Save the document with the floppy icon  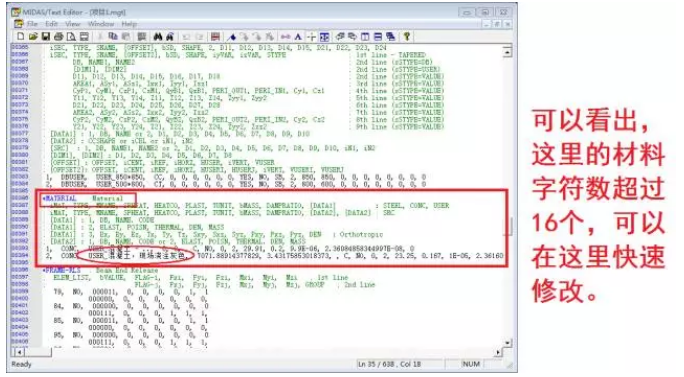click(45, 37)
